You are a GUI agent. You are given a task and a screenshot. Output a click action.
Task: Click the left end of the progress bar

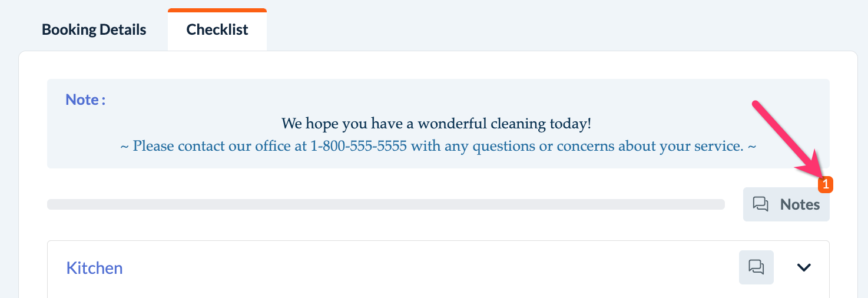point(53,204)
